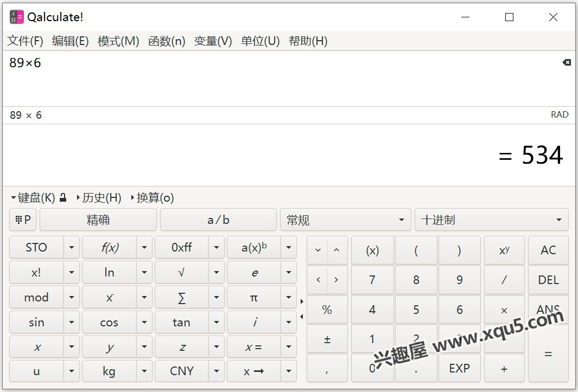Screen dimensions: 578x392
Task: Click the plus/minus sign key
Action: coord(327,339)
